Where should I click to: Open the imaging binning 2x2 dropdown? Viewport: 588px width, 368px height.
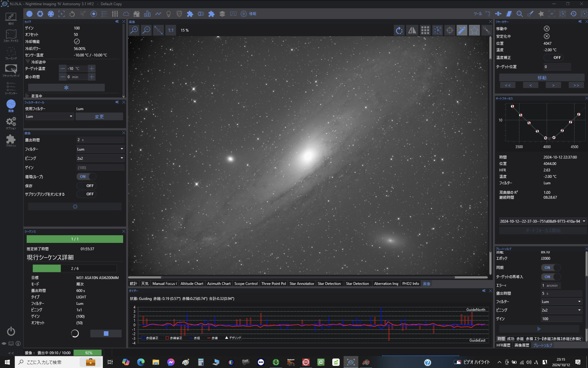click(x=100, y=158)
